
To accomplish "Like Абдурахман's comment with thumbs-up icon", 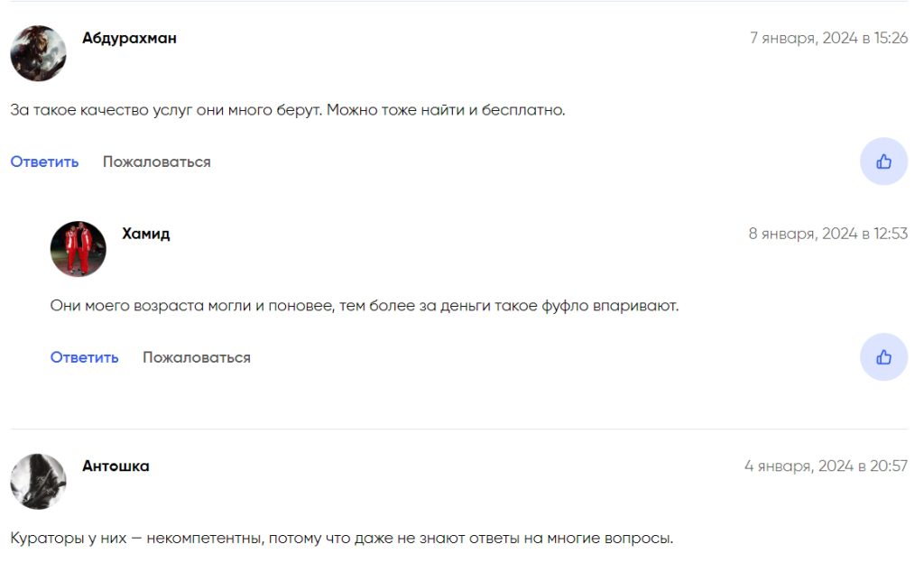I will click(883, 162).
